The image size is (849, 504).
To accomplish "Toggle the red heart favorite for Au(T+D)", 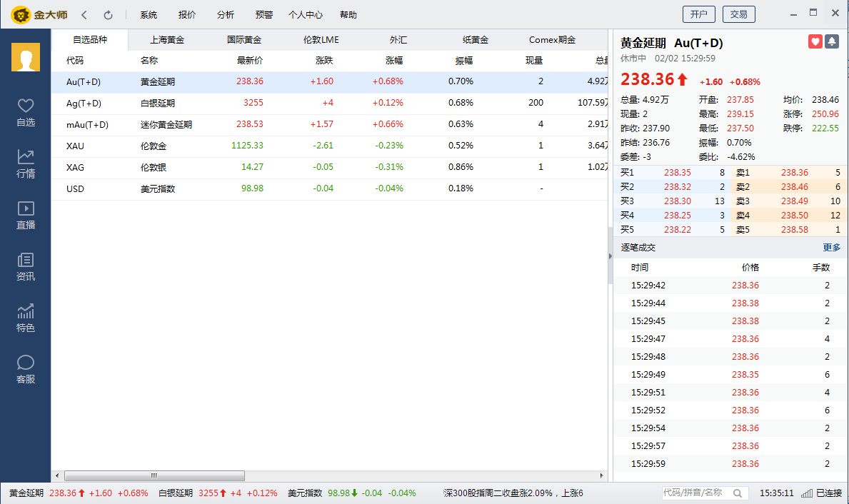I will (x=815, y=41).
